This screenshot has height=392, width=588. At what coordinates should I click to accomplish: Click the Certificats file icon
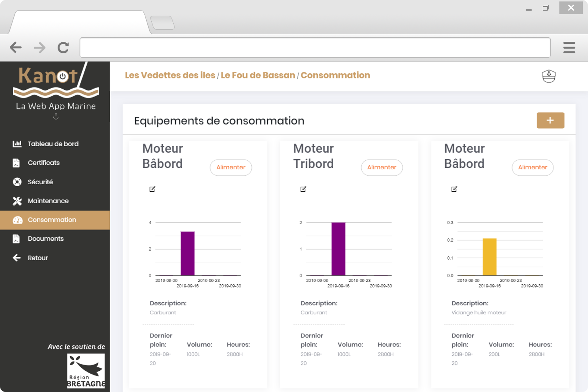coord(16,163)
